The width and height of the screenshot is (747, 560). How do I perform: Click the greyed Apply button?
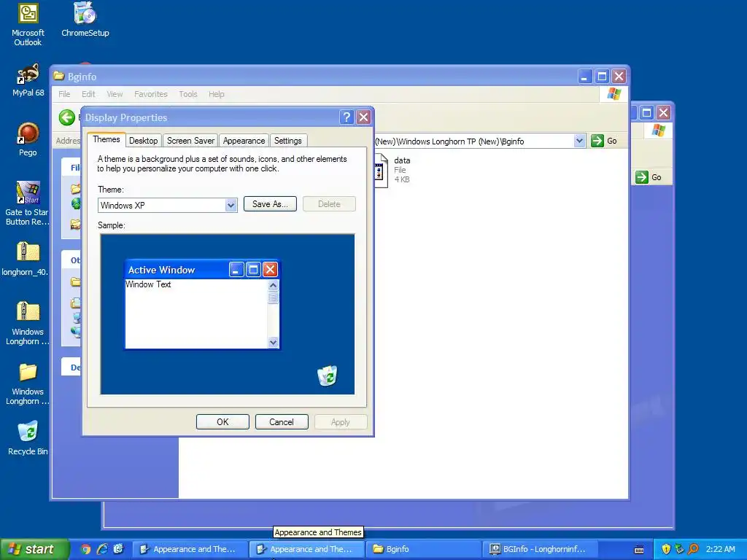tap(340, 422)
